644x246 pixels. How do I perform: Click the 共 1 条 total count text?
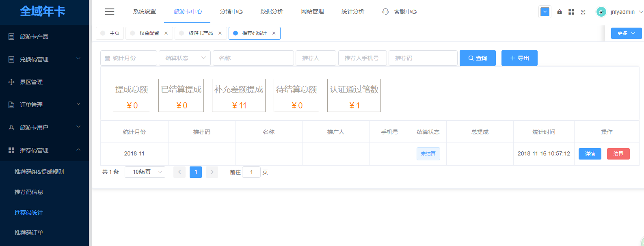click(x=110, y=172)
